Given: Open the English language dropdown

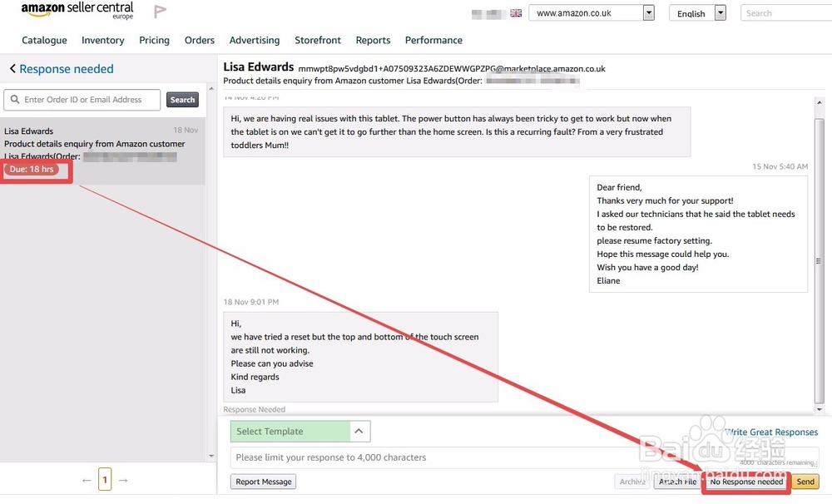Looking at the screenshot, I should (x=697, y=12).
